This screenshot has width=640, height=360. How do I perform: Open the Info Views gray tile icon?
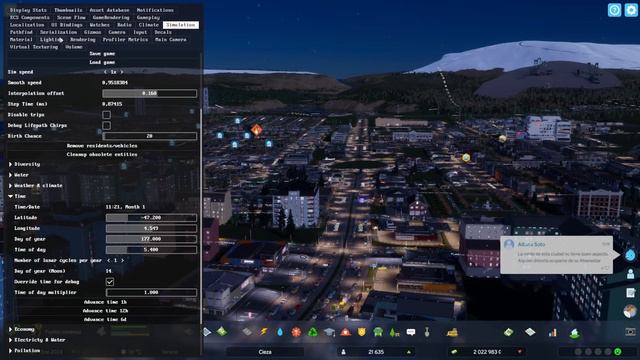tap(530, 332)
